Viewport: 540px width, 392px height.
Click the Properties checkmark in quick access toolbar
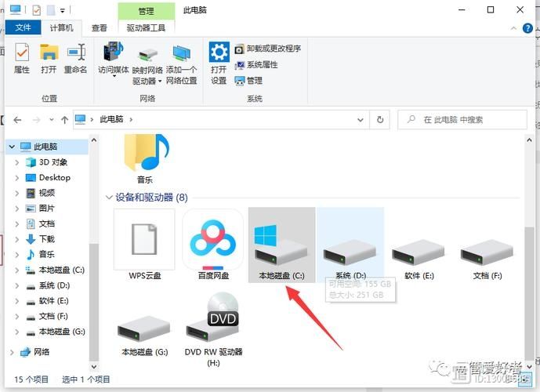pos(36,10)
